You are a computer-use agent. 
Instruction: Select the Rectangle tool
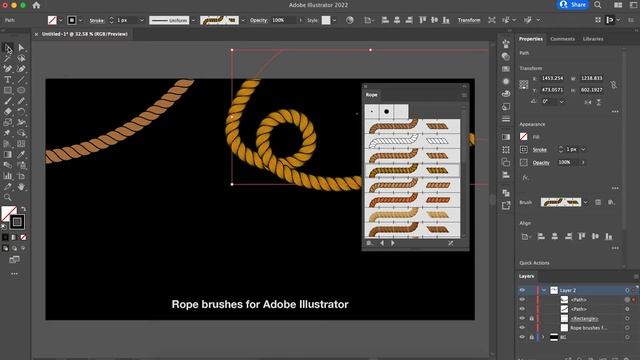(7, 90)
